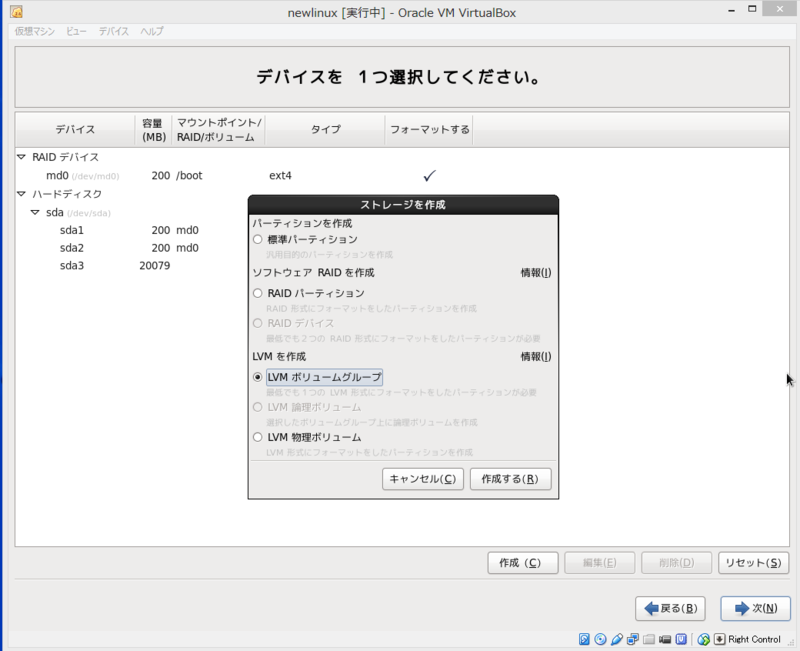The image size is (800, 651).
Task: Click the video capture status icon
Action: coord(665,639)
